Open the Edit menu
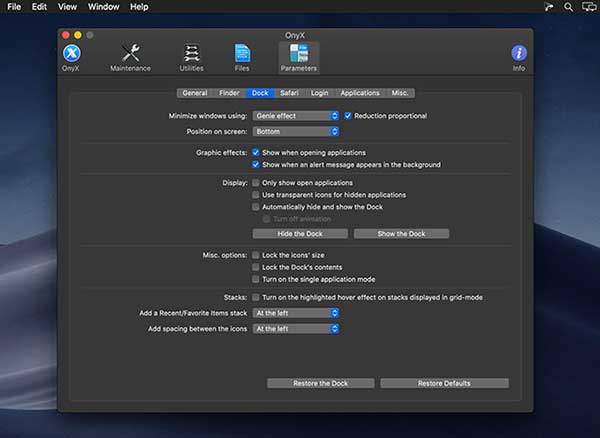Viewport: 600px width, 438px height. [39, 7]
